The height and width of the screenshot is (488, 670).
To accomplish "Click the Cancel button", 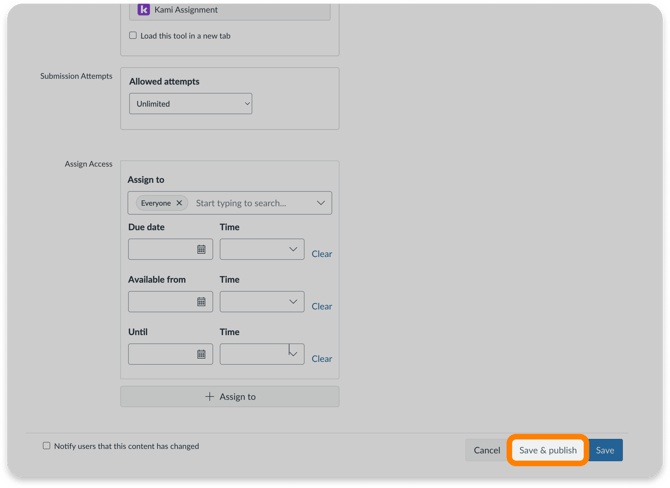I will click(x=487, y=450).
